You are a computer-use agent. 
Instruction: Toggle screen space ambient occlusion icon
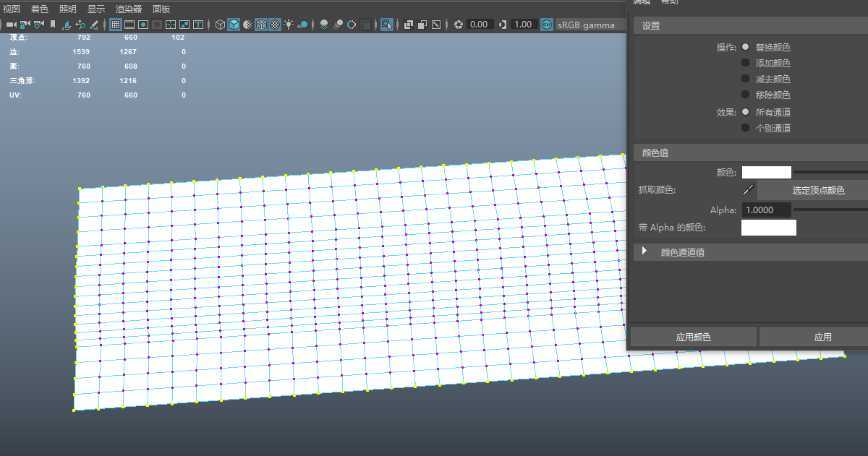[x=324, y=25]
